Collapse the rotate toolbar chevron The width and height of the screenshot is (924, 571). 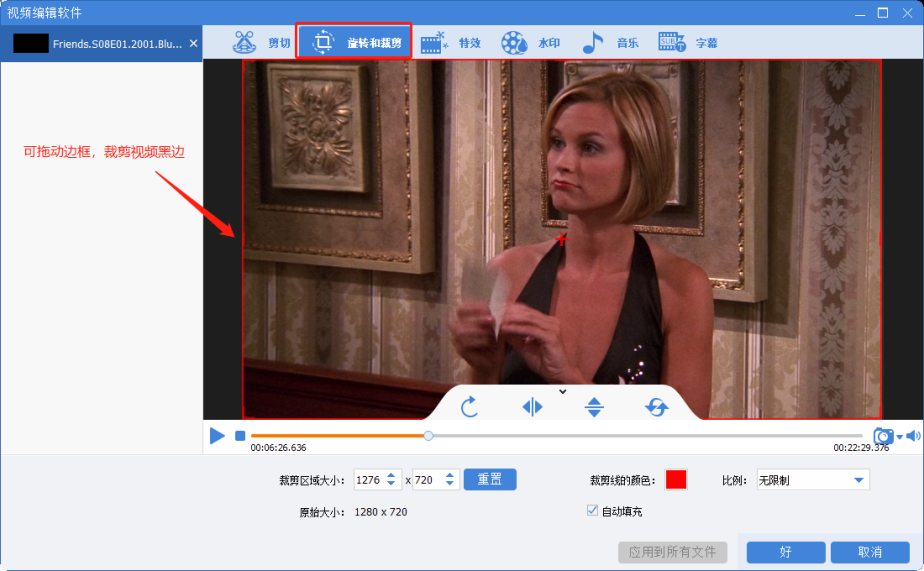(x=563, y=391)
